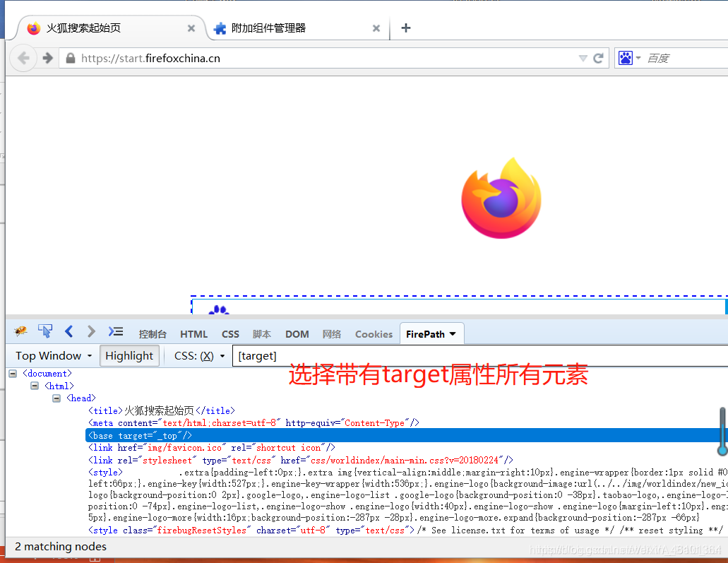Open the URL history dropdown arrow
The height and width of the screenshot is (563, 728).
point(583,58)
